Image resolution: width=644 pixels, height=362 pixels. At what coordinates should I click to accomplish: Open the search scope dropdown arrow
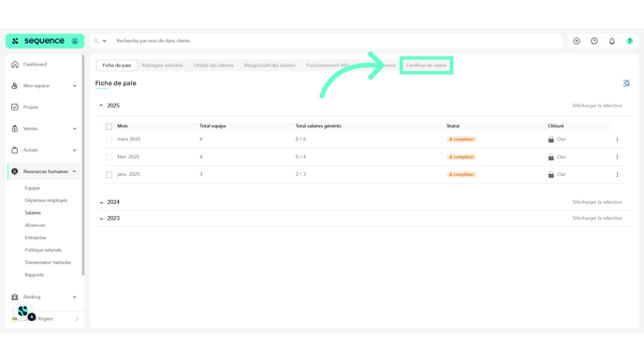104,41
